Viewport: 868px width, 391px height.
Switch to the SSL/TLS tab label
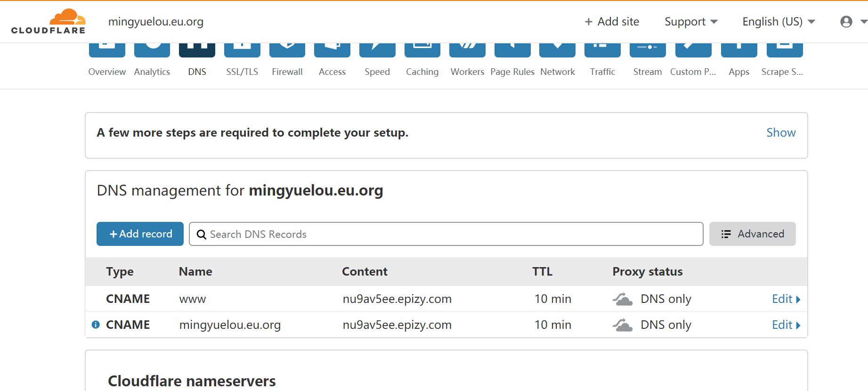coord(242,72)
